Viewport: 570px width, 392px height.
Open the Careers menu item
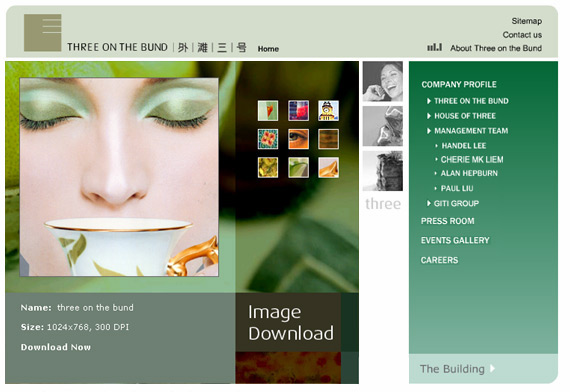(439, 260)
